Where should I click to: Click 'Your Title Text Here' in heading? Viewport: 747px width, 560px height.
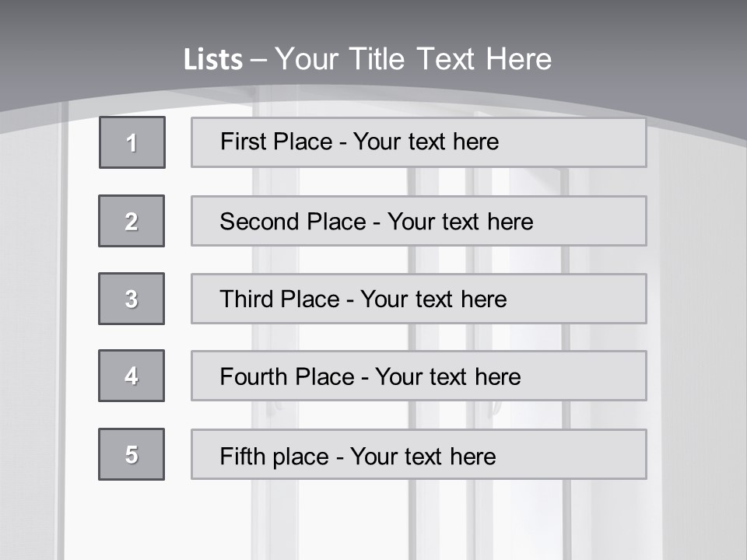pyautogui.click(x=413, y=59)
